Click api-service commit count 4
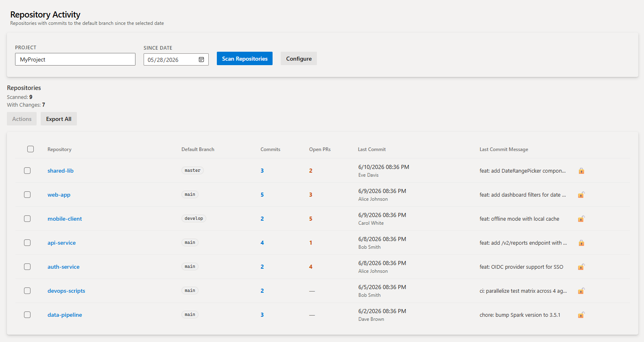The image size is (644, 342). pos(262,243)
